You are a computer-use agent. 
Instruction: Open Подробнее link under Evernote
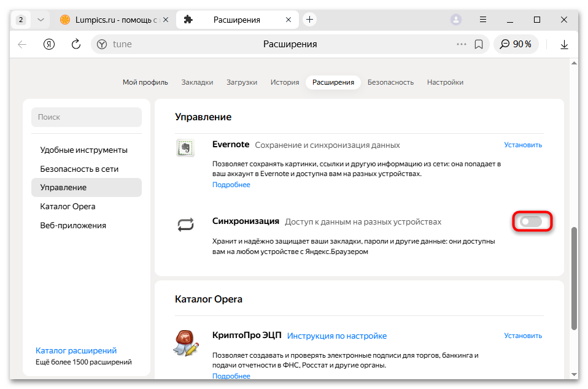[x=231, y=185]
